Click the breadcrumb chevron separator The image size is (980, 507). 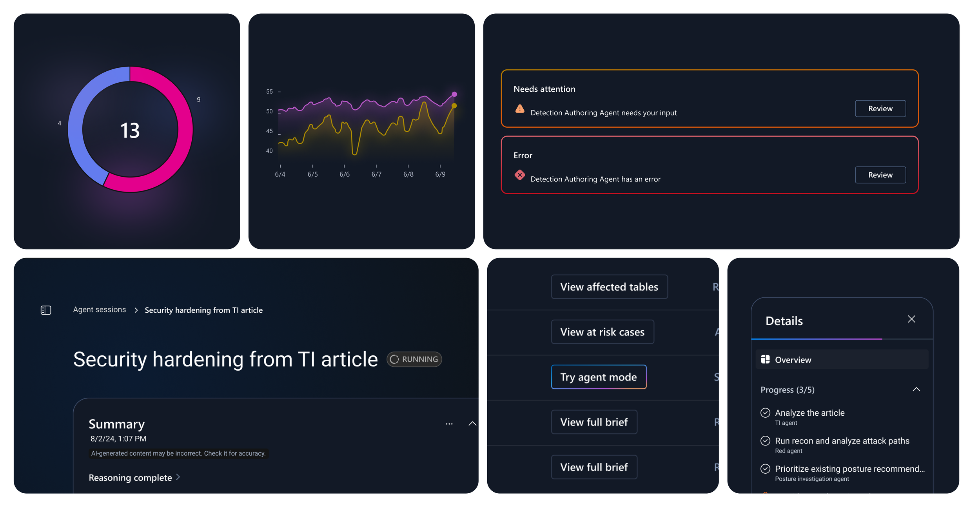pos(136,310)
